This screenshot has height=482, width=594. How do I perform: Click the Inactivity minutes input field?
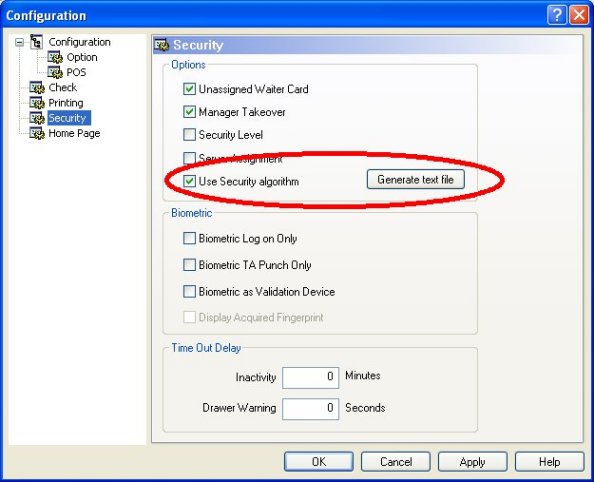(x=310, y=377)
